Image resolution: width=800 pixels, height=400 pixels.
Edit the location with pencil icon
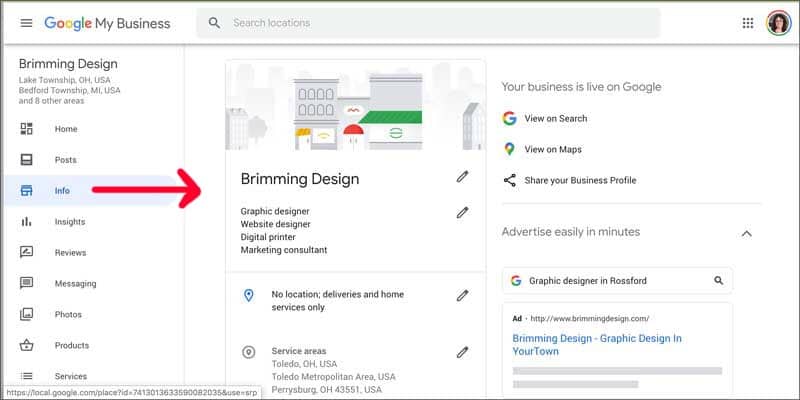(462, 295)
